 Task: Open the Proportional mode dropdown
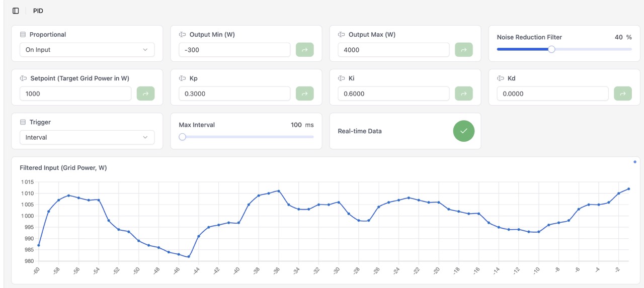point(87,50)
